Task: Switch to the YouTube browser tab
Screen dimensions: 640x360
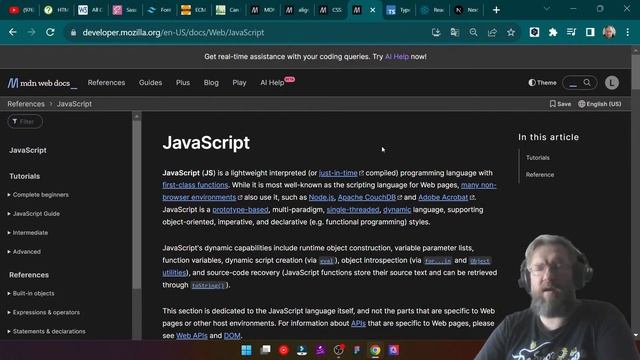Action: 22,10
